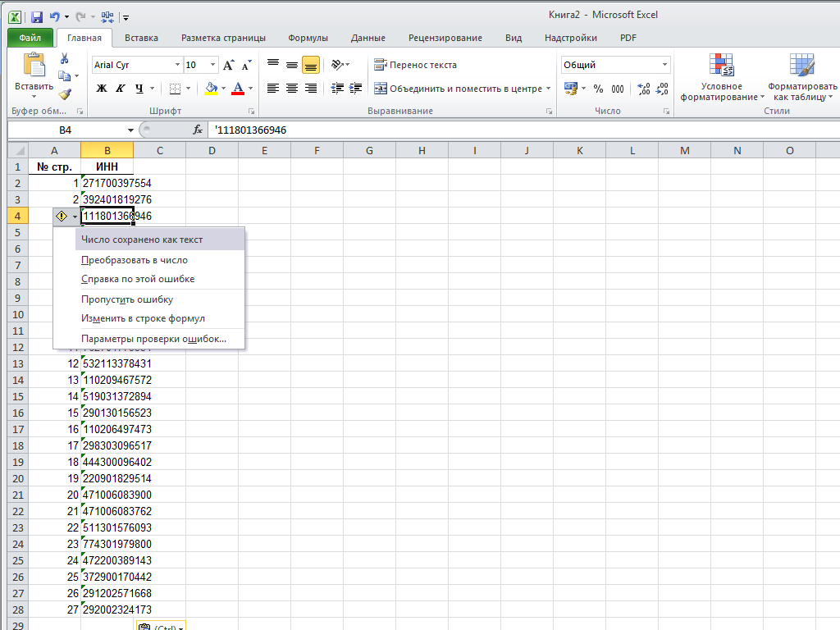This screenshot has height=630, width=840.
Task: Toggle Bold (Ж) formatting
Action: point(101,89)
